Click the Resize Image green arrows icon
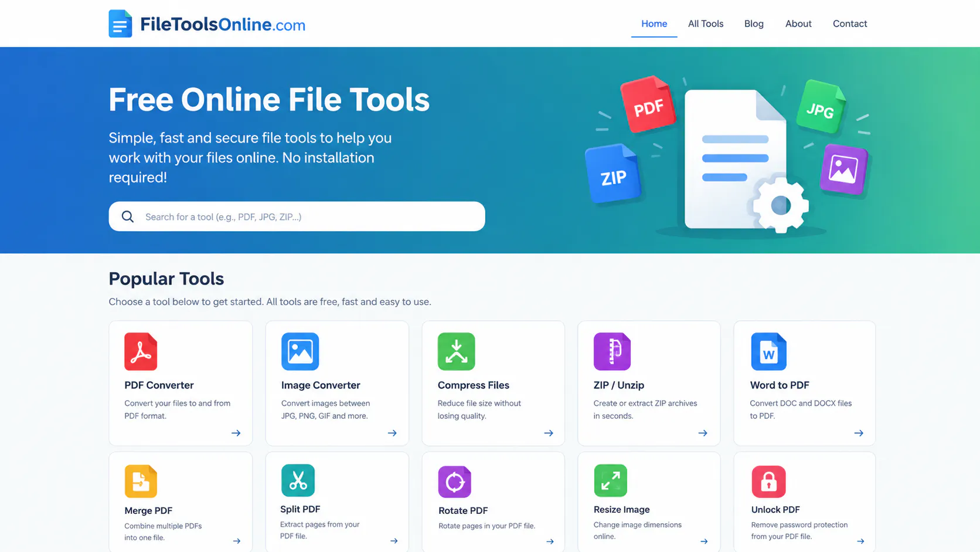Screen dimensions: 980x552 pyautogui.click(x=610, y=480)
